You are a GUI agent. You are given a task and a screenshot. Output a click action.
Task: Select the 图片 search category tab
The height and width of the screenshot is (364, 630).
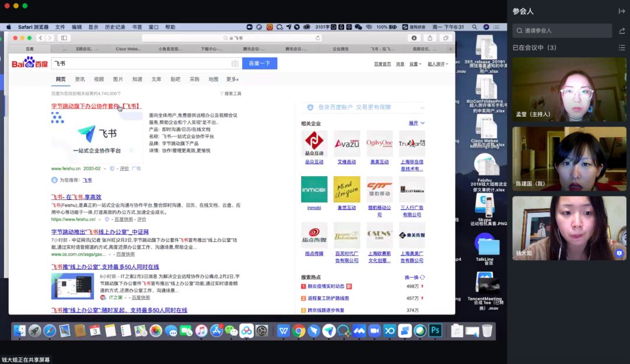(118, 79)
